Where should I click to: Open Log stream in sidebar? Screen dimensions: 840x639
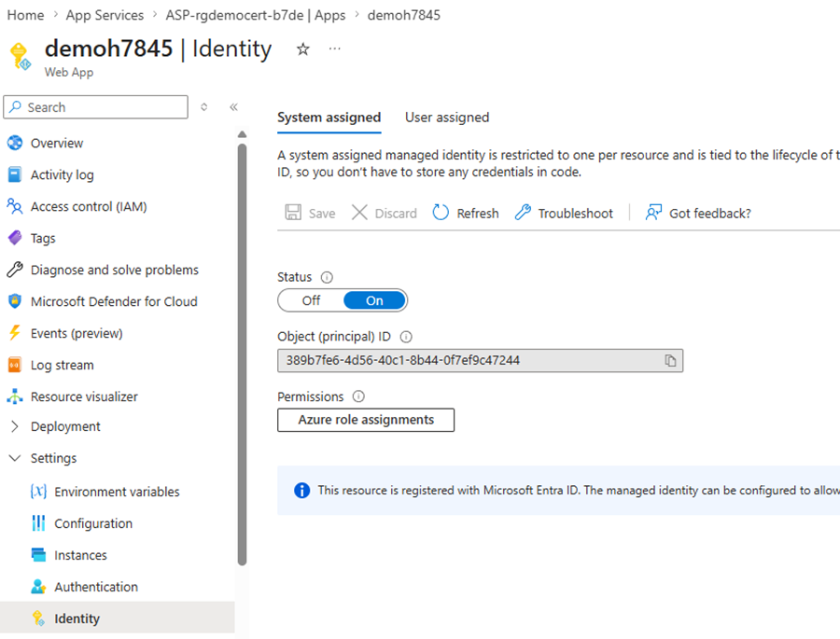tap(62, 365)
